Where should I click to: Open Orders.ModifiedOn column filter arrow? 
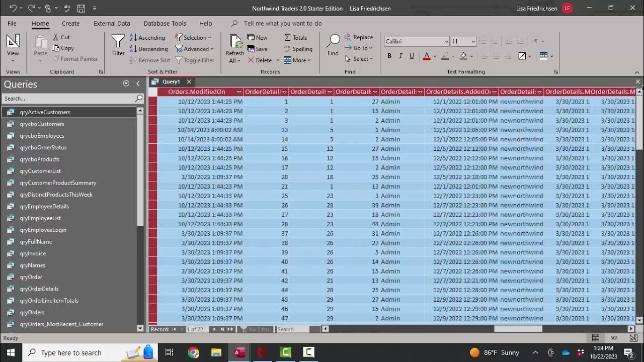tap(239, 92)
